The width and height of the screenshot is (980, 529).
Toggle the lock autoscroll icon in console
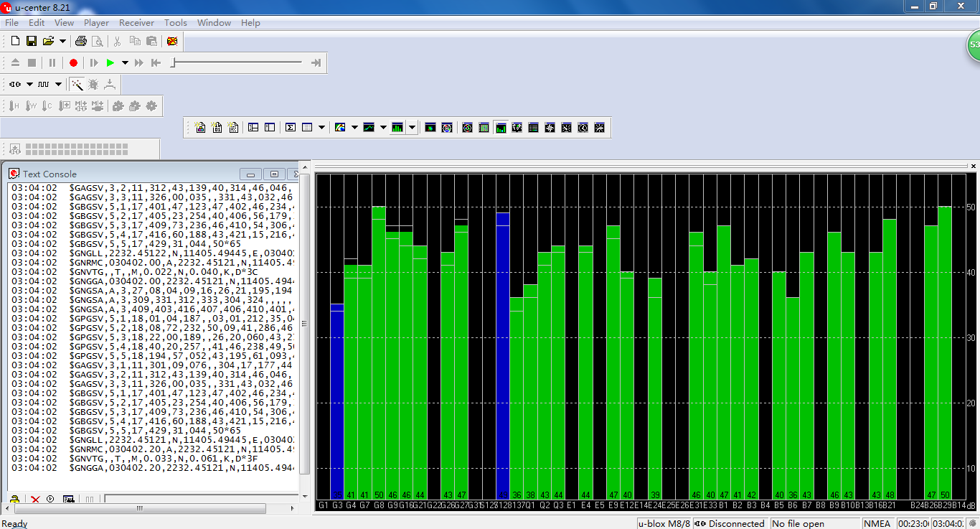(14, 500)
